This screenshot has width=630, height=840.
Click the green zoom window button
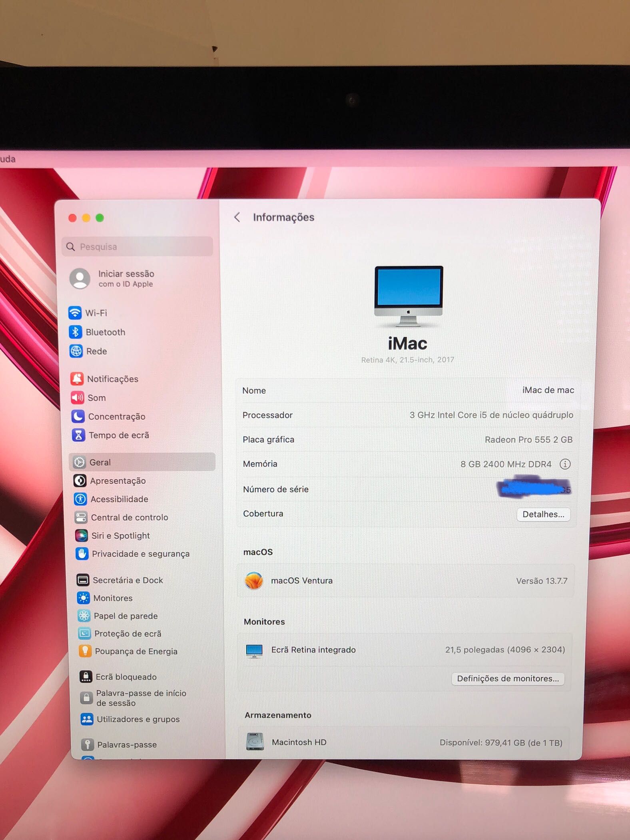click(100, 218)
